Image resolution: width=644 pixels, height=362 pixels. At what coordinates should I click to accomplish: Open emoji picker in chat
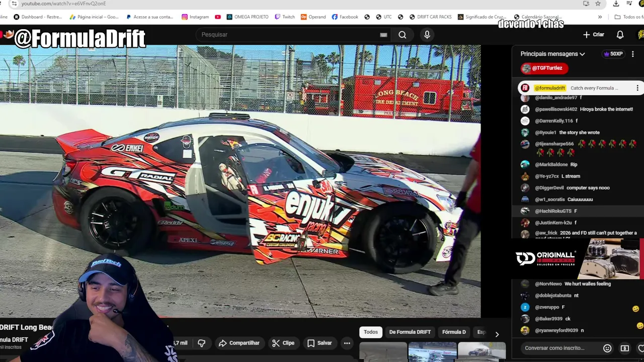click(607, 348)
